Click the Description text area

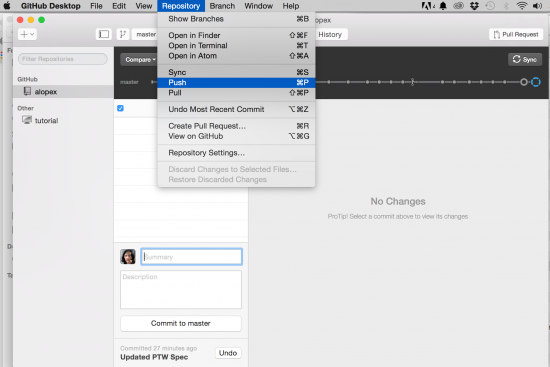tap(181, 289)
